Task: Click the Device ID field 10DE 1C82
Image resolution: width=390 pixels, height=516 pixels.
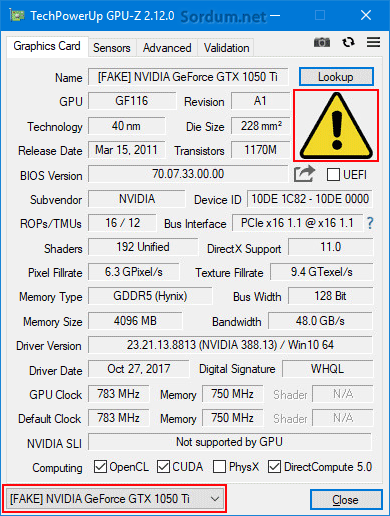Action: click(310, 199)
